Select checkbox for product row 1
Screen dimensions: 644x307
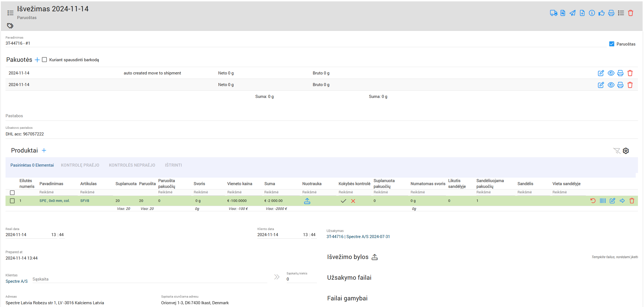click(x=12, y=201)
